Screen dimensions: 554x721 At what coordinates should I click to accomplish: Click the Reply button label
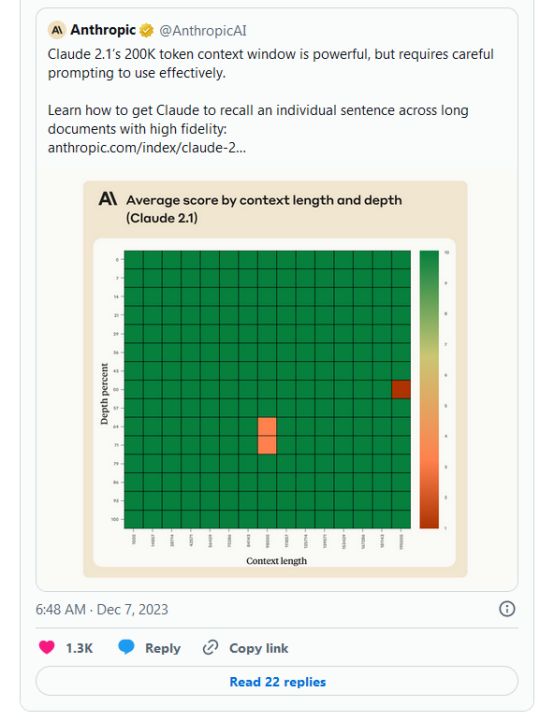coord(163,648)
